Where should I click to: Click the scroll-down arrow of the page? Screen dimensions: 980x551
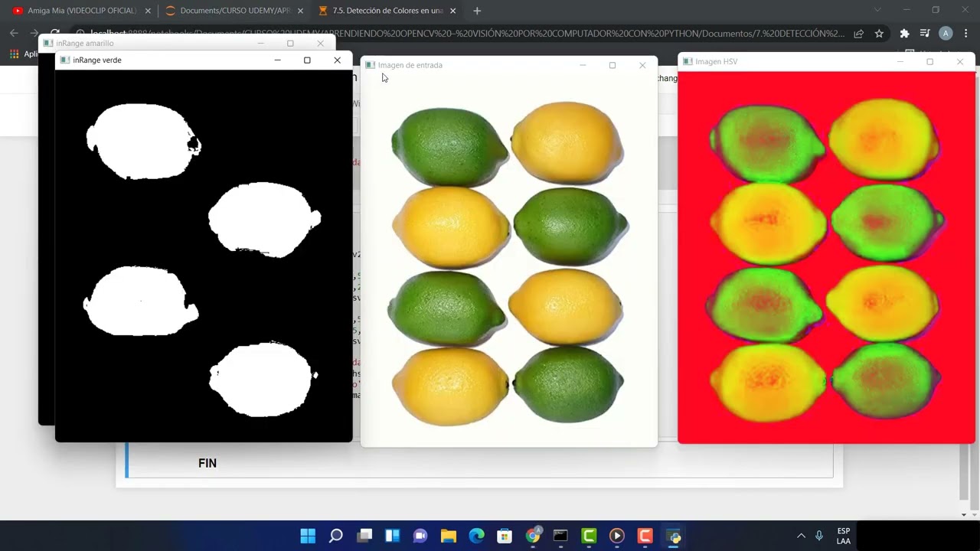pyautogui.click(x=963, y=514)
